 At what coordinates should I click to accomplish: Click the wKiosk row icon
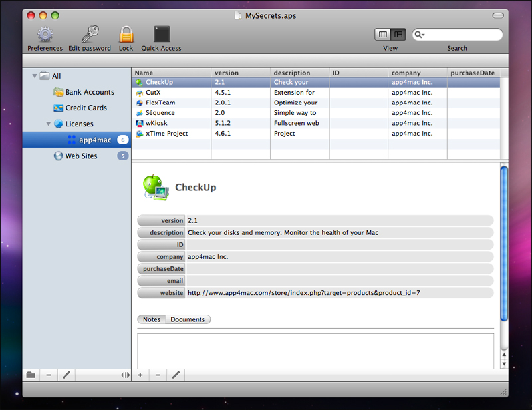click(x=140, y=124)
